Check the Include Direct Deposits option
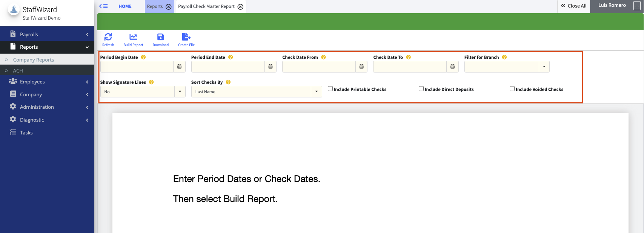644x233 pixels. tap(421, 89)
